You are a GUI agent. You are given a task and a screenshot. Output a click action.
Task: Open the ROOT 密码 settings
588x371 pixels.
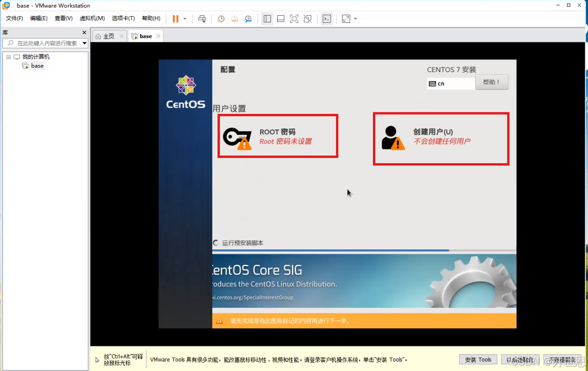click(278, 136)
